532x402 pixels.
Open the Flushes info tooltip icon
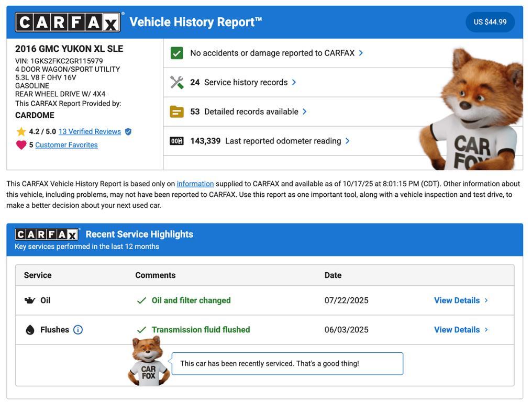(x=78, y=330)
